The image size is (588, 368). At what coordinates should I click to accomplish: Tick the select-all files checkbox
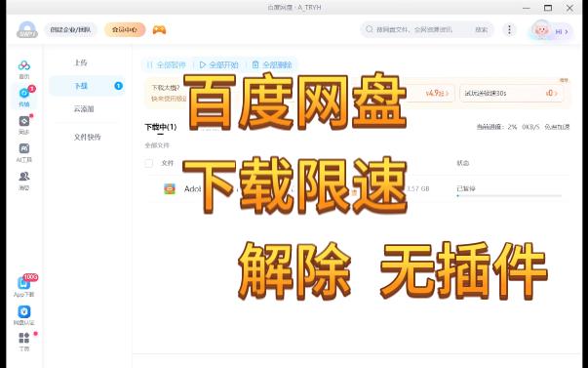coord(149,163)
